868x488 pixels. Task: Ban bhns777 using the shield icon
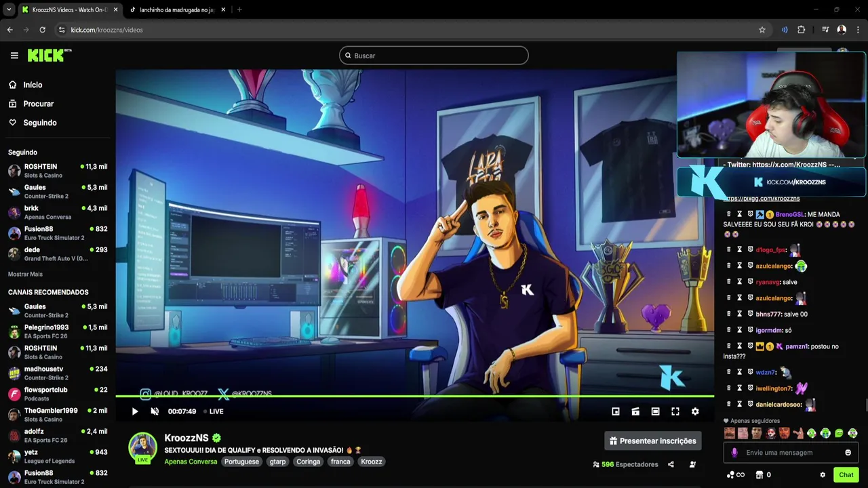coord(751,314)
